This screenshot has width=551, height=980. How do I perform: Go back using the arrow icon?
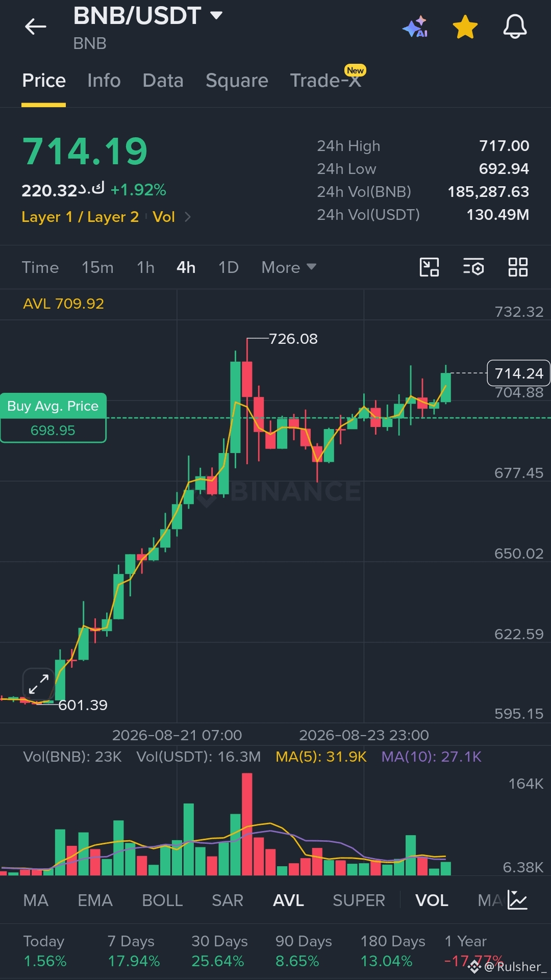[36, 27]
